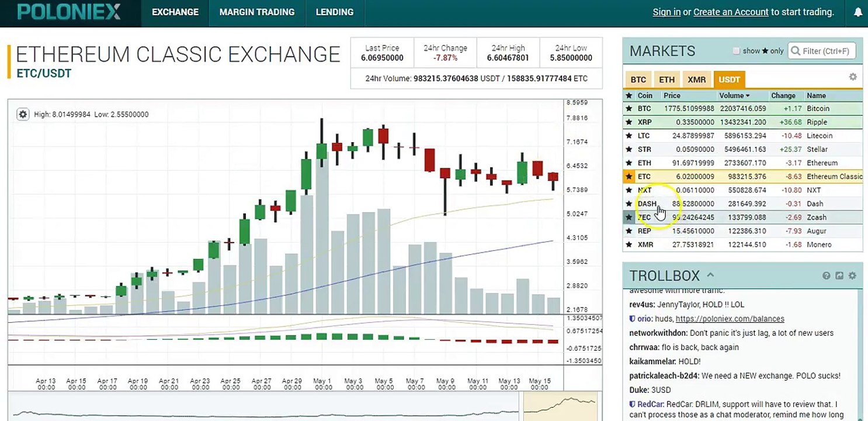The image size is (868, 421).
Task: Toggle favorite star for DASH row
Action: 629,204
